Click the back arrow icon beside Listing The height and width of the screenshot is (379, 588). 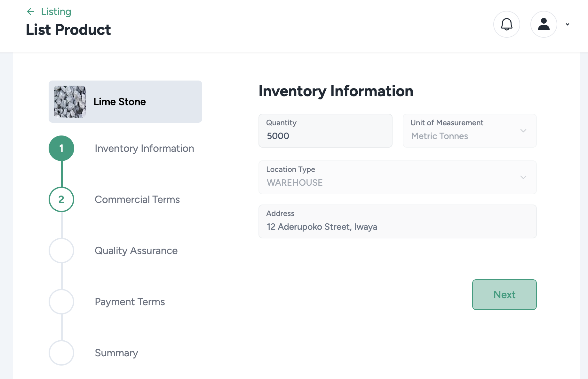[x=31, y=12]
